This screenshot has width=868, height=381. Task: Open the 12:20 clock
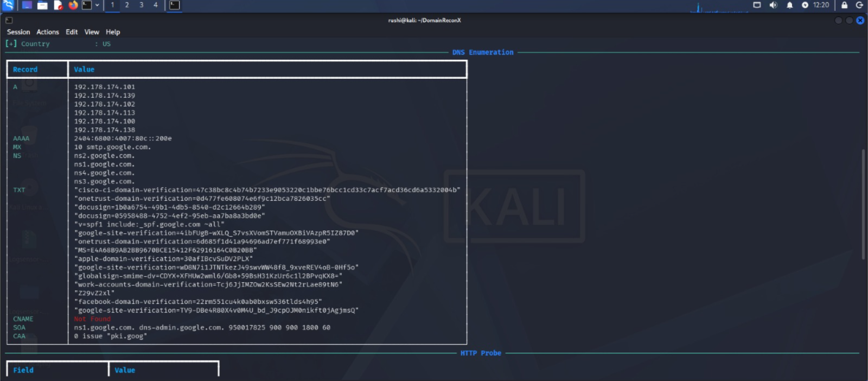pyautogui.click(x=821, y=5)
